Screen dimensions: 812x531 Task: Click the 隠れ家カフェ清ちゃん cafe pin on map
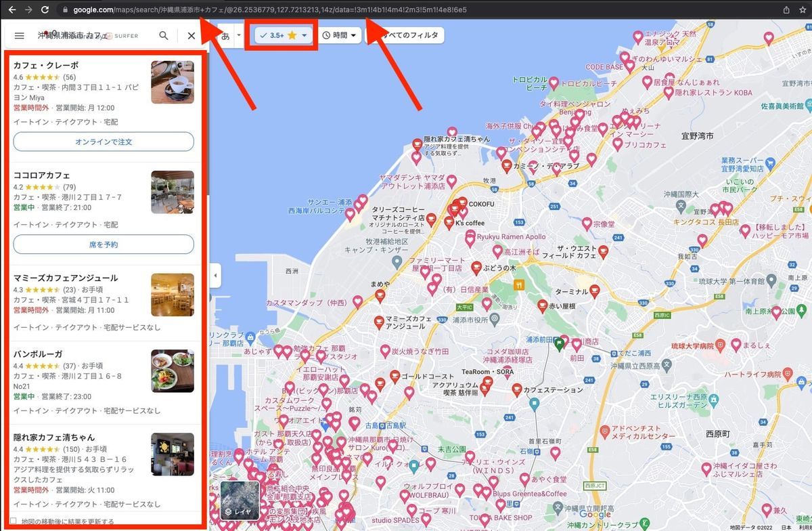(417, 144)
